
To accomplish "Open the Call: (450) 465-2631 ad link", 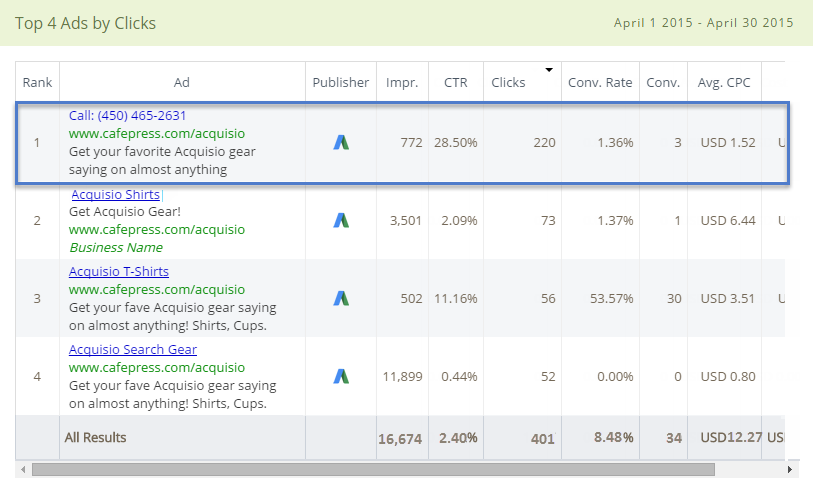I will [x=127, y=116].
